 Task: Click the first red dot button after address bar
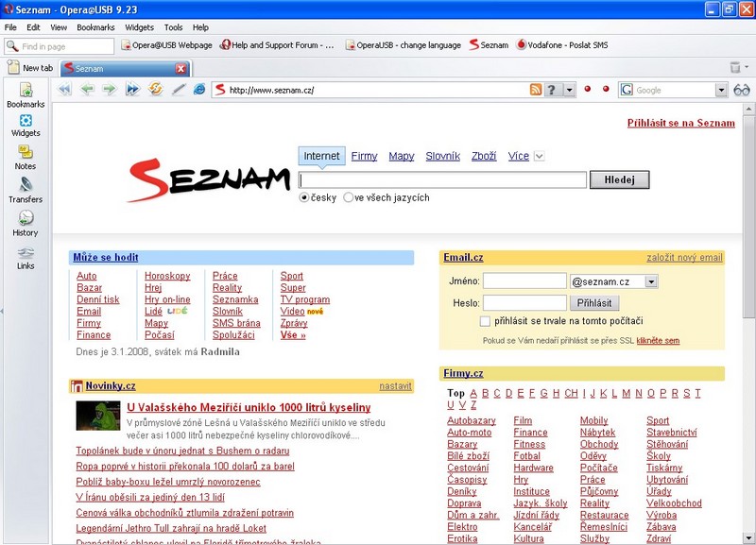[x=587, y=89]
